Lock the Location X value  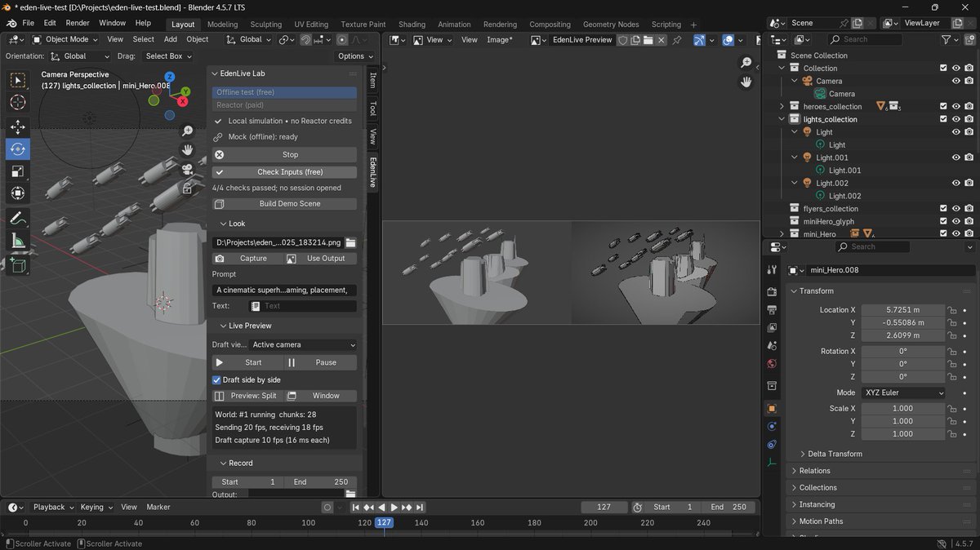pos(952,310)
